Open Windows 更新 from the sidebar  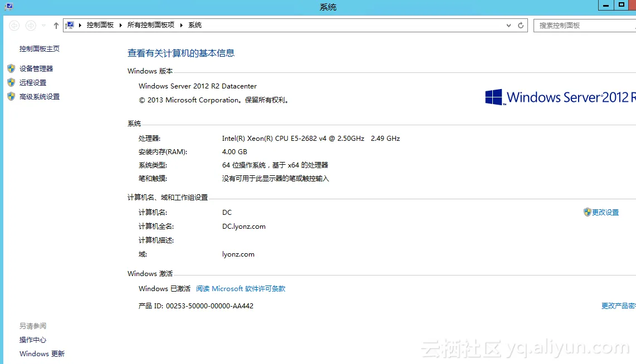42,354
